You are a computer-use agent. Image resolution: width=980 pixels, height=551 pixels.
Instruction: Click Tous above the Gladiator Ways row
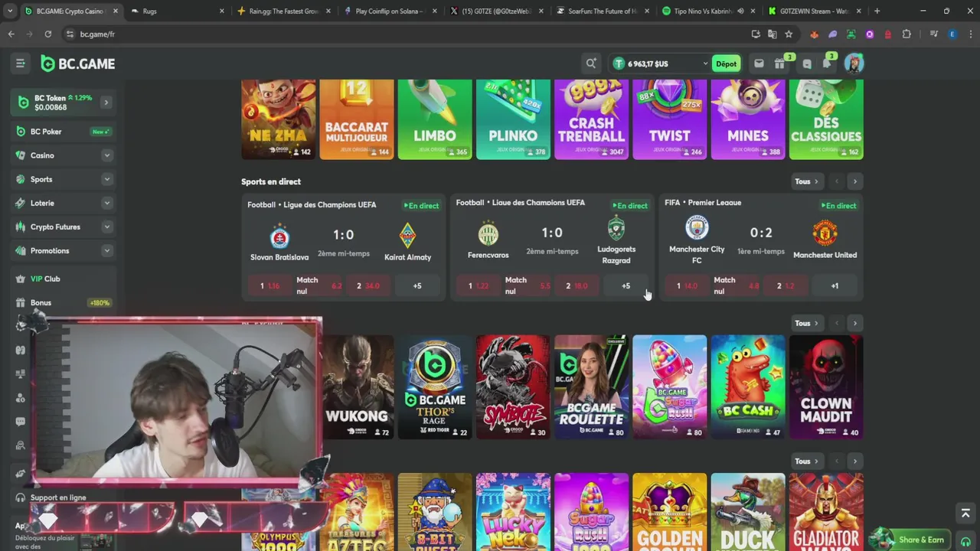tap(807, 461)
